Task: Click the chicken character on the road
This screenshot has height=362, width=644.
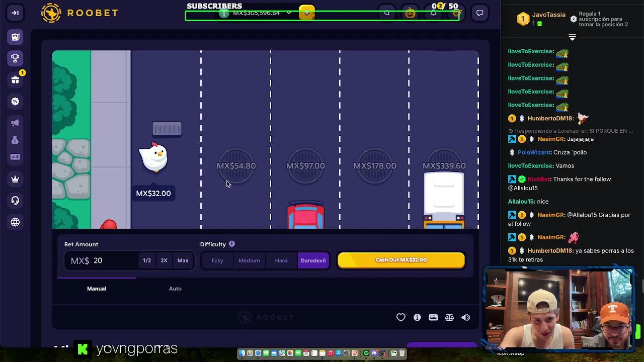Action: (153, 157)
